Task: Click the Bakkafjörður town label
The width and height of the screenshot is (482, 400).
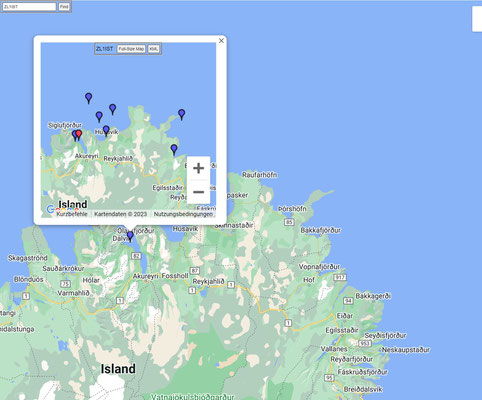Action: tap(321, 230)
